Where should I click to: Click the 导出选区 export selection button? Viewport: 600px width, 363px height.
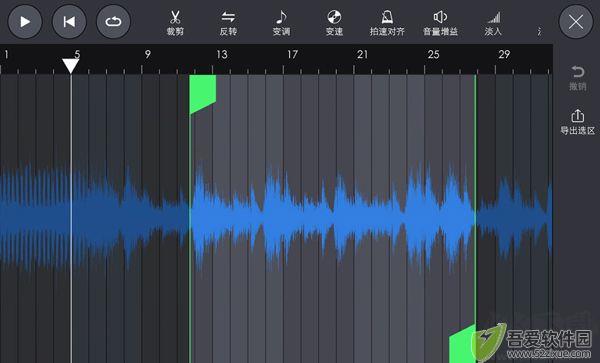click(x=577, y=122)
